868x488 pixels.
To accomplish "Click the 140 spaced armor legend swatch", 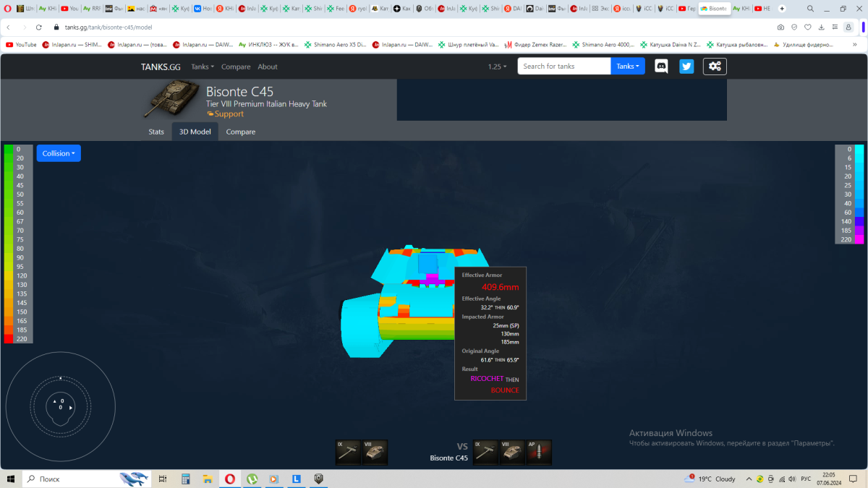I will pos(859,221).
